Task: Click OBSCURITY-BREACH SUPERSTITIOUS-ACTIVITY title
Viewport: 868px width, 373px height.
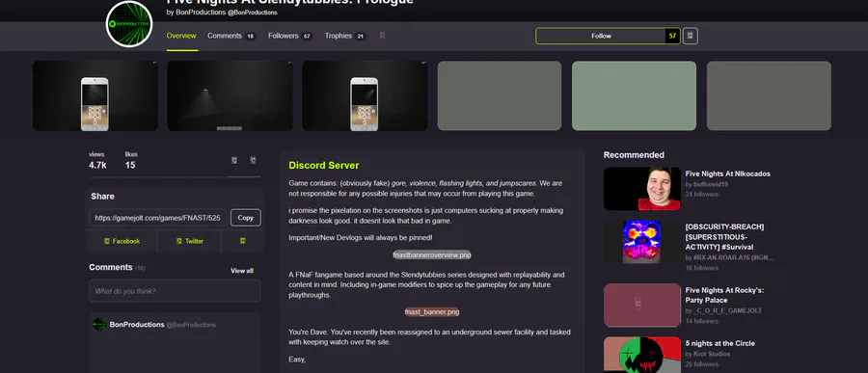Action: point(724,237)
